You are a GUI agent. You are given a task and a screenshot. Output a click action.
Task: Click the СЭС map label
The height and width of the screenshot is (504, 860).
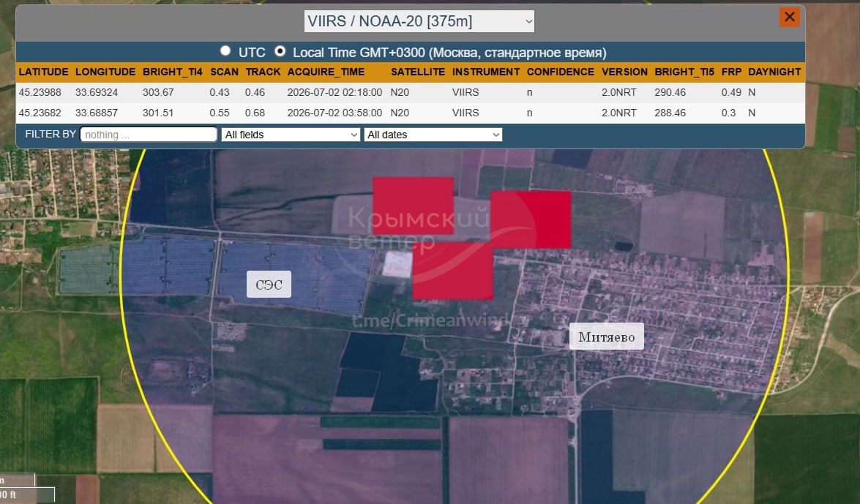click(269, 284)
